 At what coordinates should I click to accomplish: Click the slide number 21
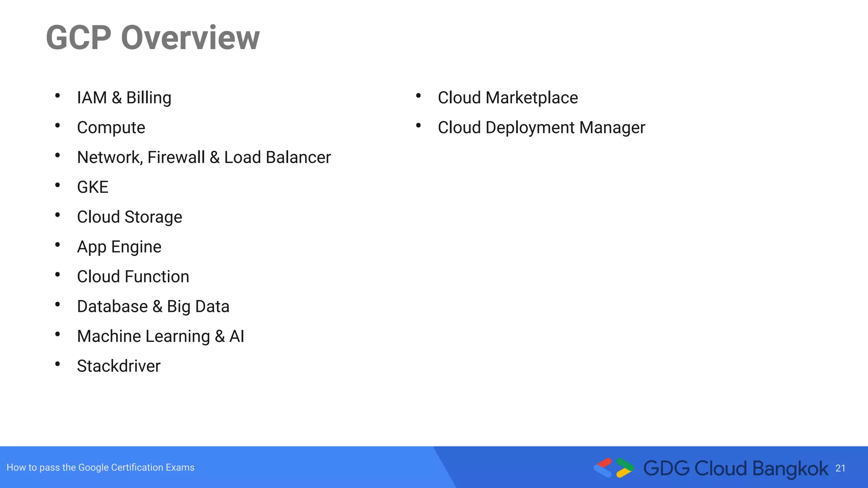click(x=840, y=469)
